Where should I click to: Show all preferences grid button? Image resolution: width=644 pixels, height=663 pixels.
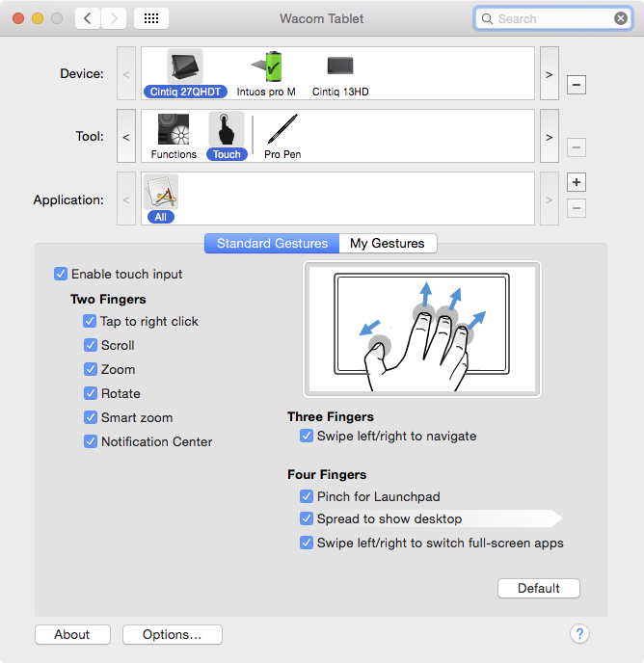151,18
